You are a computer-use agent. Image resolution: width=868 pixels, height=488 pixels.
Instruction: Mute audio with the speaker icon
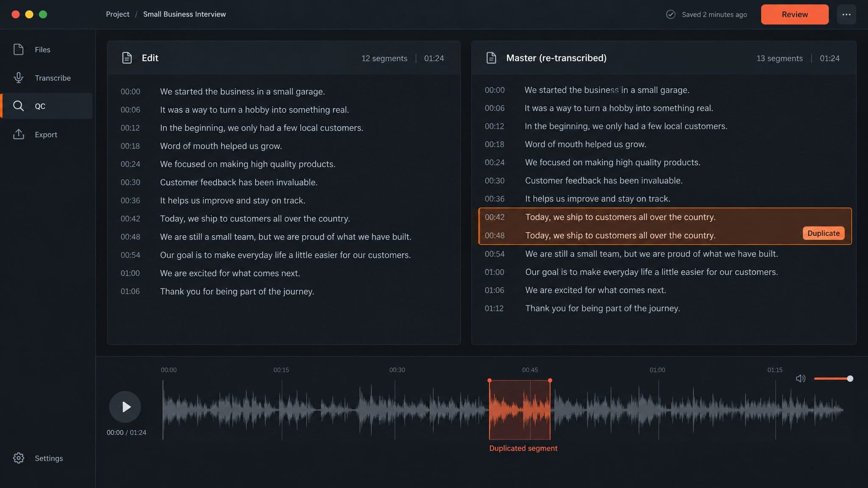800,378
